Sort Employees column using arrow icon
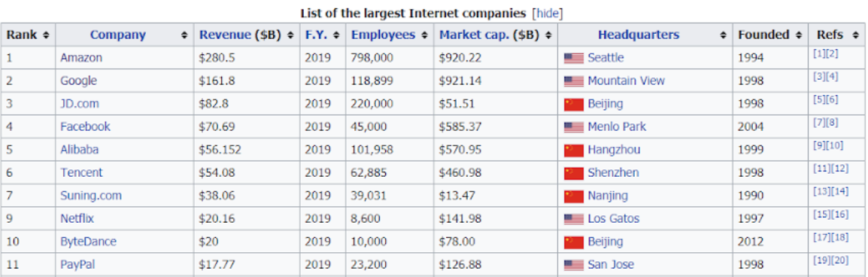 [424, 35]
